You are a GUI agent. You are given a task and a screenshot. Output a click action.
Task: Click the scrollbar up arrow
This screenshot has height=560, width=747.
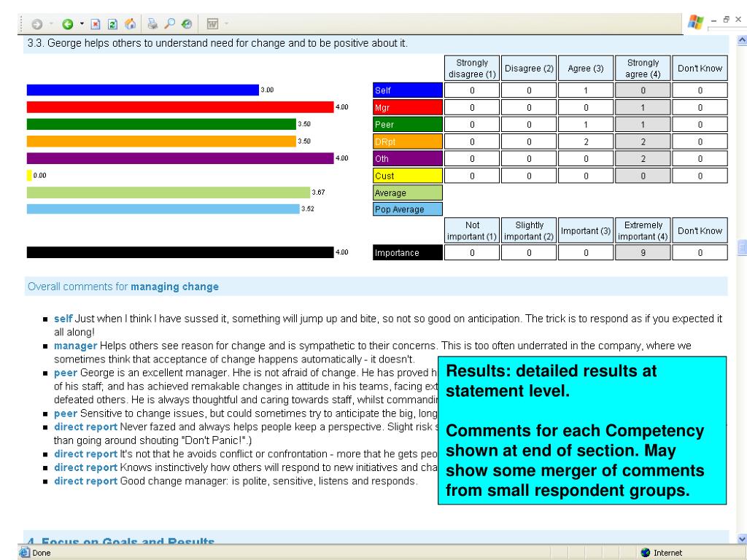(x=742, y=41)
